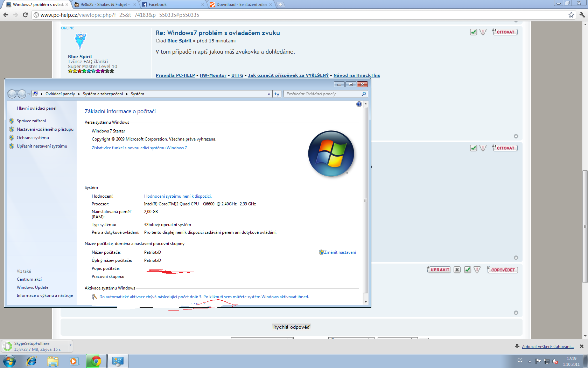
Task: Select the Control Panel taskbar button
Action: pos(118,361)
